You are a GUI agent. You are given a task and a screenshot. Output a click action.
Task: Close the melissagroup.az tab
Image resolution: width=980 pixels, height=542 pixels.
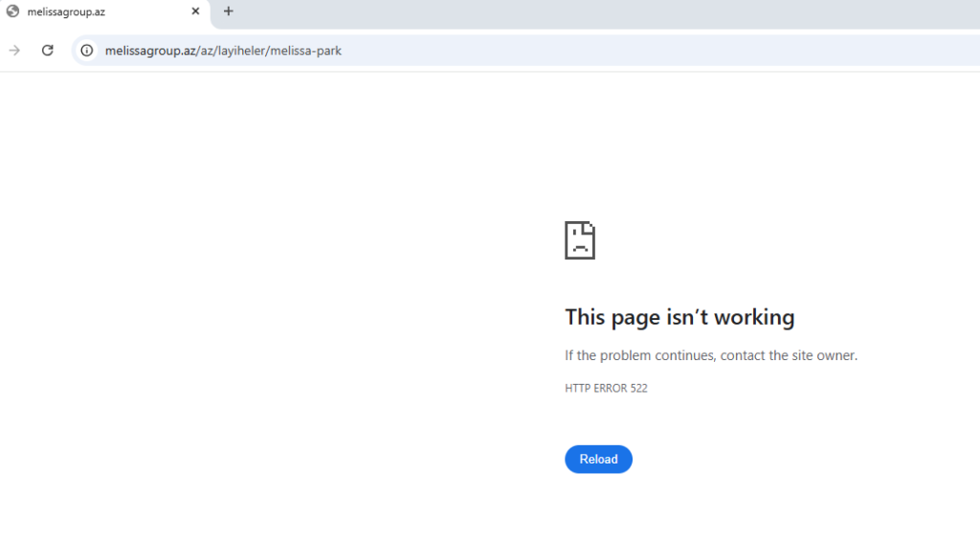coord(195,11)
